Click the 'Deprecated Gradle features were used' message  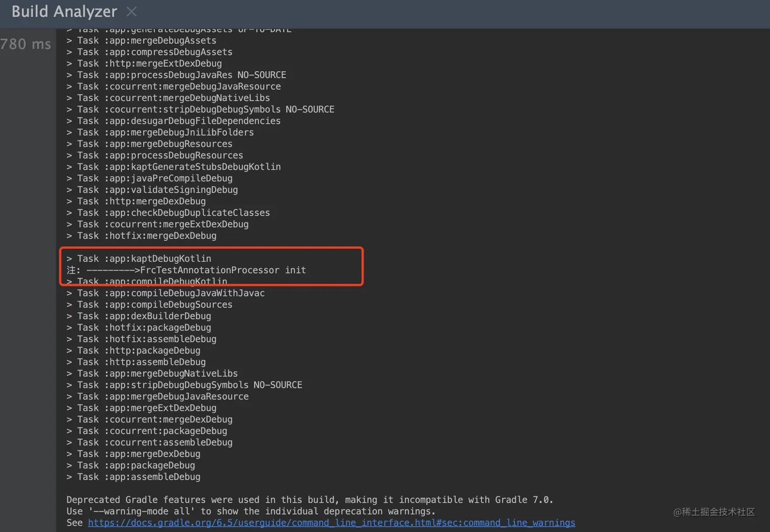[310, 500]
